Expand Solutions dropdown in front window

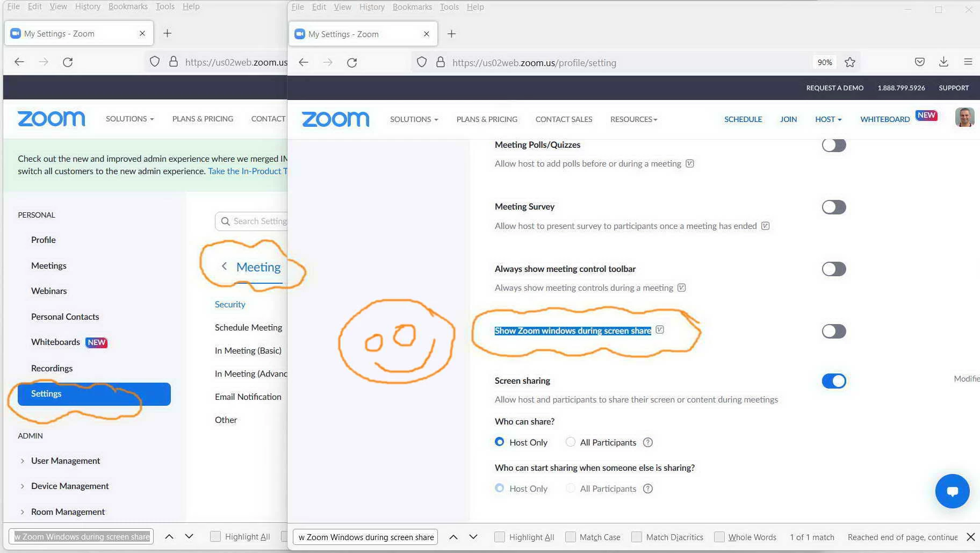[414, 119]
